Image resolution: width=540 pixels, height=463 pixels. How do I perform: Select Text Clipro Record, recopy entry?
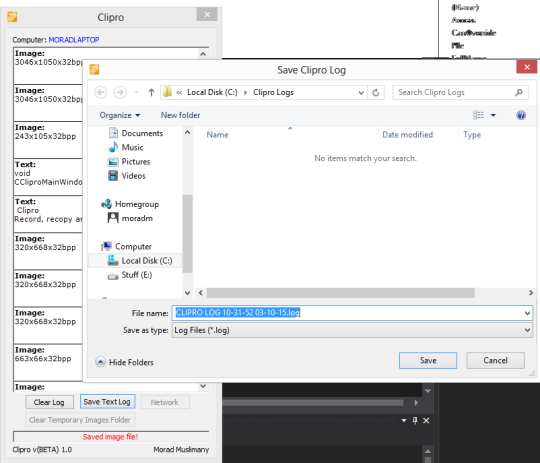(x=48, y=214)
